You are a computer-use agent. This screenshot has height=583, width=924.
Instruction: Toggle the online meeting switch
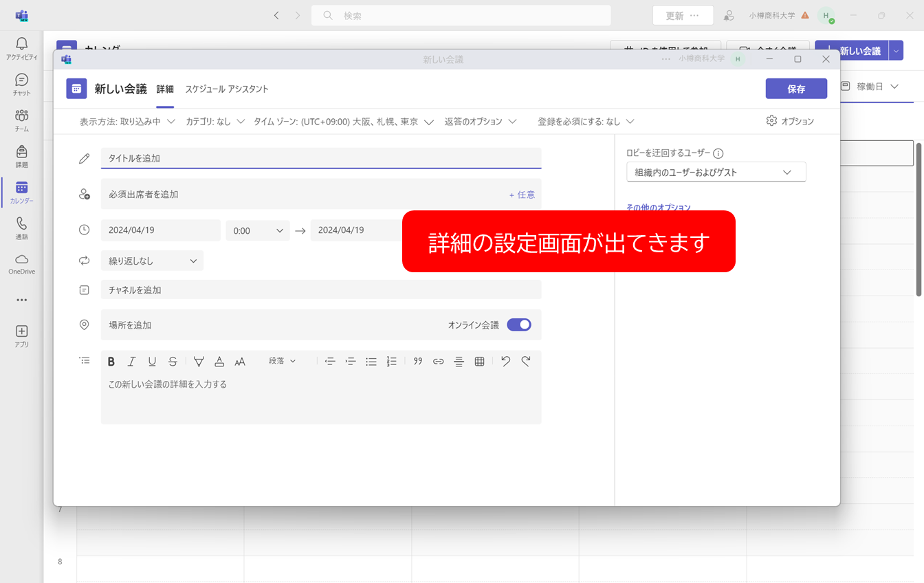(x=519, y=324)
